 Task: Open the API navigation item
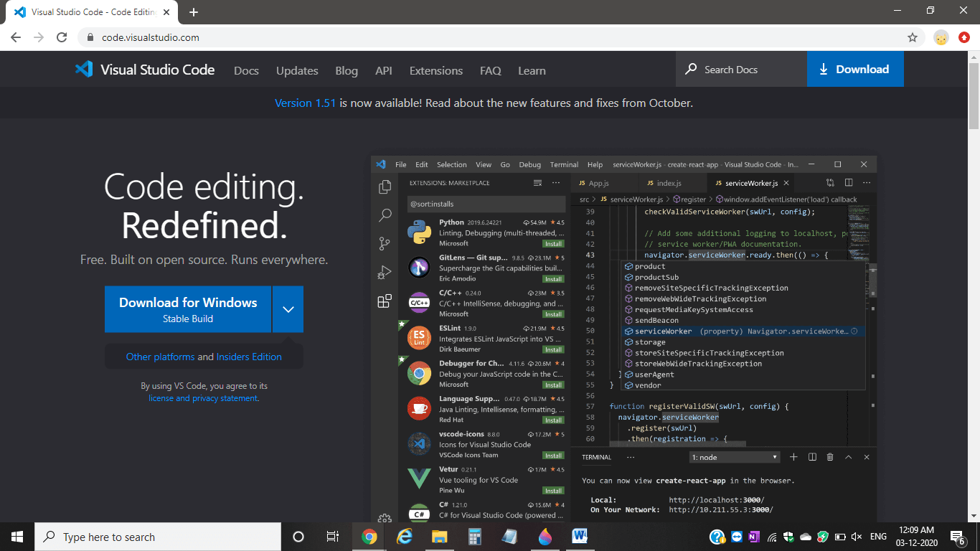(384, 70)
